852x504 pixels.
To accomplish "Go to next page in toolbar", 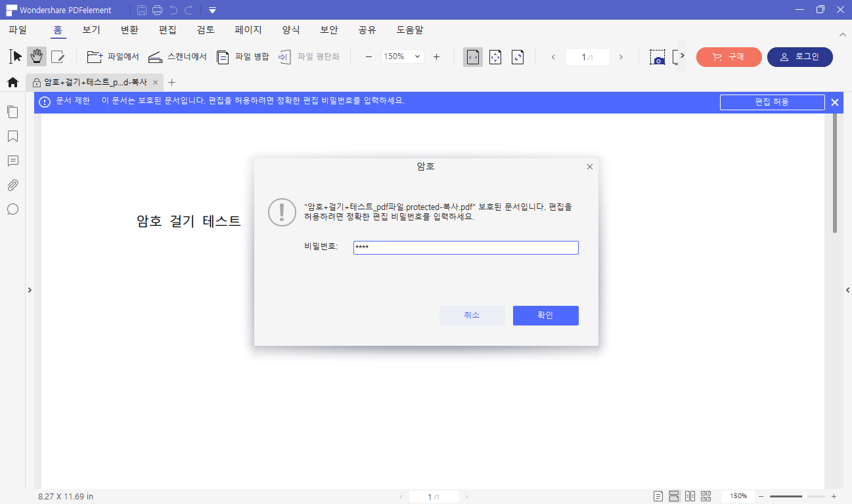I will [621, 57].
